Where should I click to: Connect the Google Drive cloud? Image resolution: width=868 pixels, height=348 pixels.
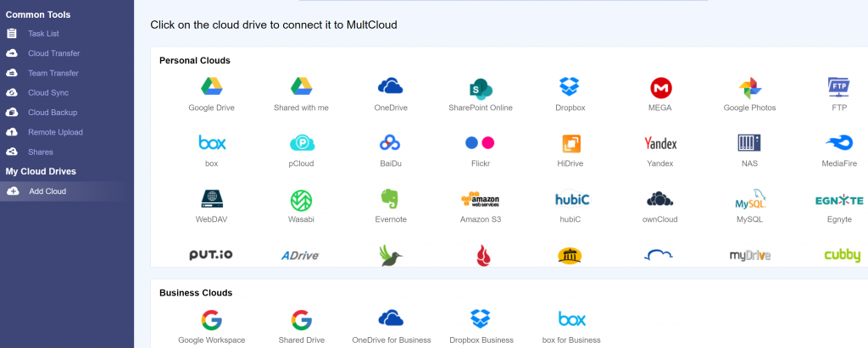211,87
